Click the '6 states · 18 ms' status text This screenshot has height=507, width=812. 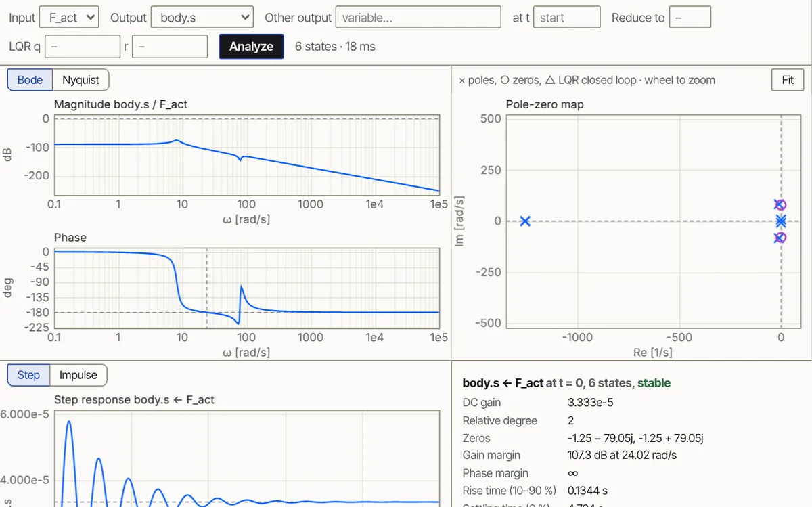(x=335, y=47)
